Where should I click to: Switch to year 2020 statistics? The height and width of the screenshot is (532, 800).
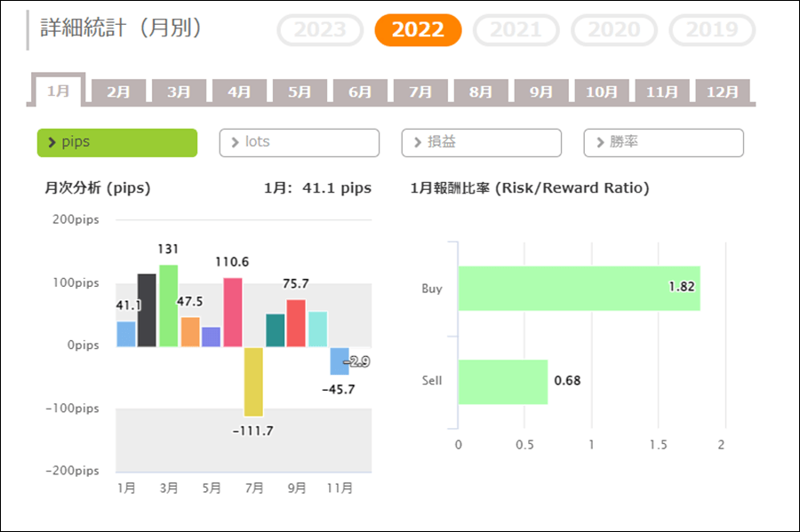coord(614,30)
